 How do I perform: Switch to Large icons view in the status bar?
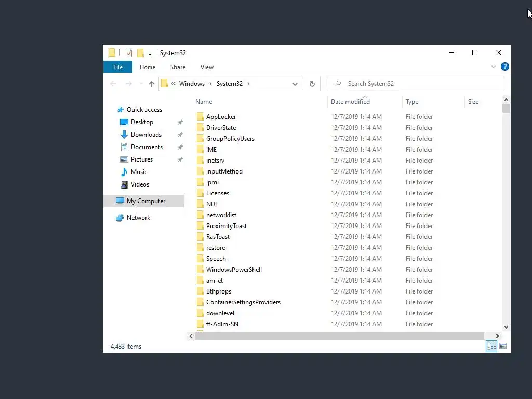coord(503,346)
